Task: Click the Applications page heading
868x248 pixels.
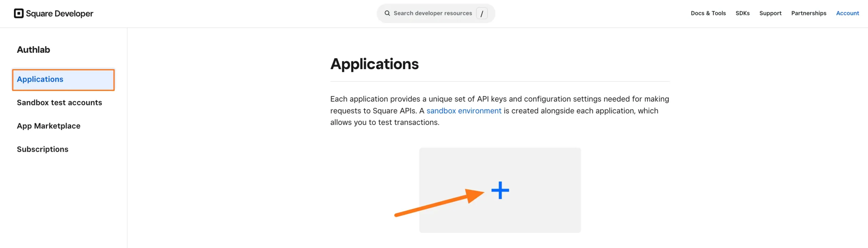Action: point(374,64)
